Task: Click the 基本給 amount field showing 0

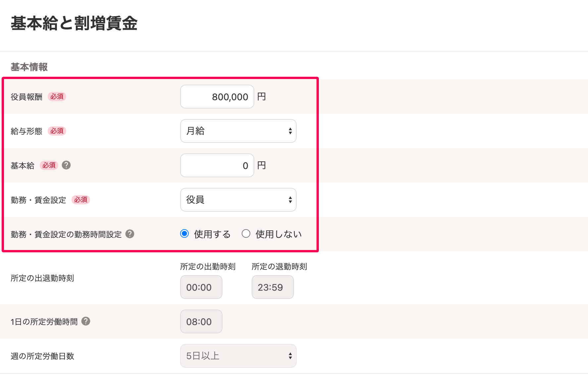Action: click(x=217, y=165)
